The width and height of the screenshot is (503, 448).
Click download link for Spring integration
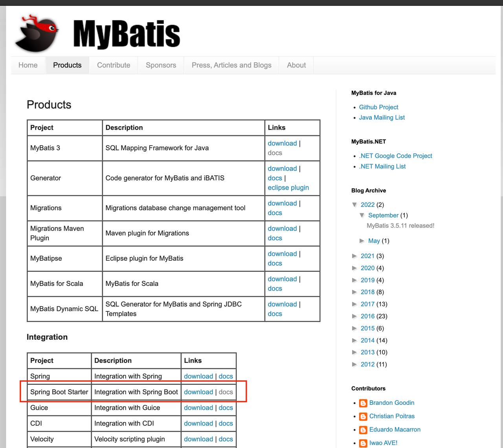(198, 376)
